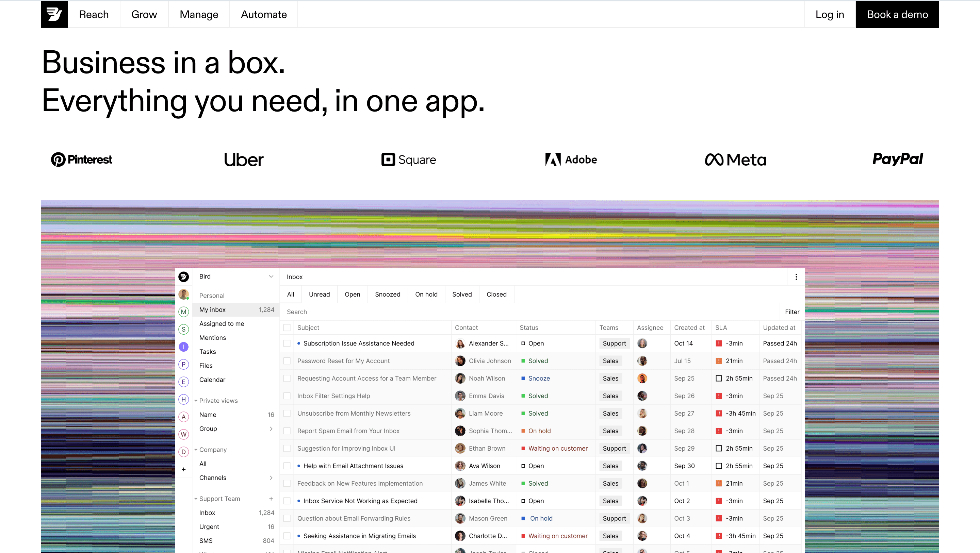
Task: Collapse the Private views section
Action: 196,401
